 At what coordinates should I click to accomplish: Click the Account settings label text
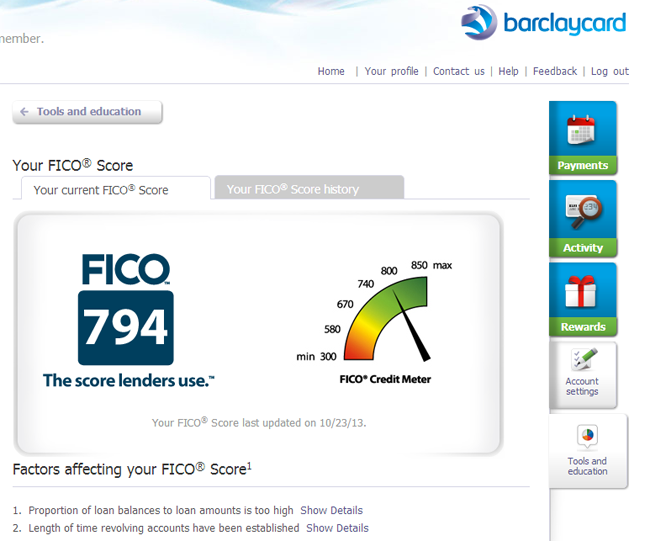tap(582, 386)
